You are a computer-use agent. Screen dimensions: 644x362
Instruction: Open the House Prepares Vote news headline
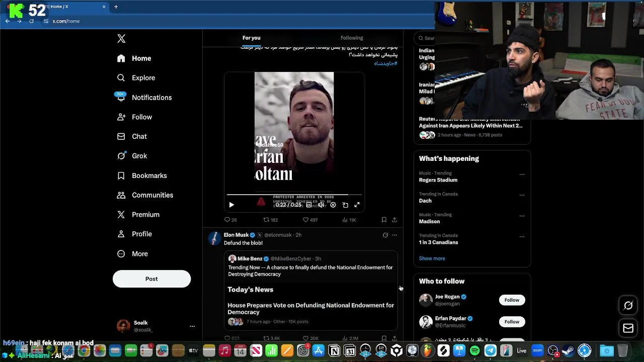[311, 309]
